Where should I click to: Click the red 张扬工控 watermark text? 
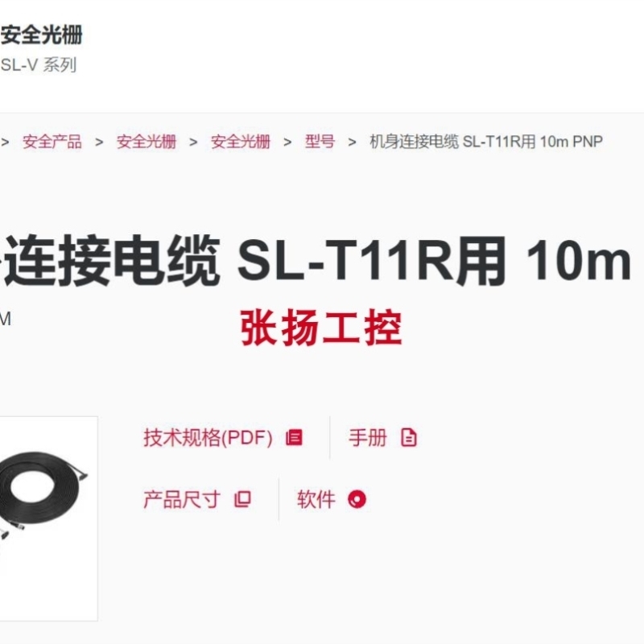pyautogui.click(x=320, y=328)
